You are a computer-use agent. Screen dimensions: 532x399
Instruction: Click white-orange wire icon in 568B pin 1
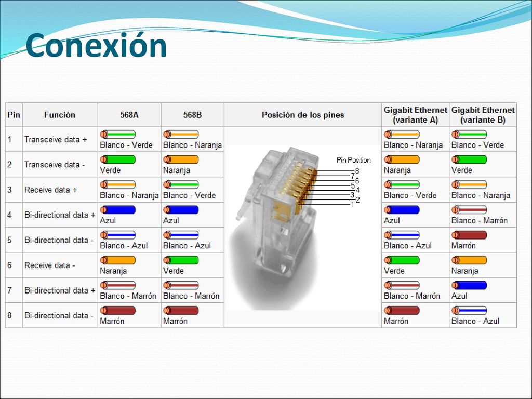pos(181,134)
